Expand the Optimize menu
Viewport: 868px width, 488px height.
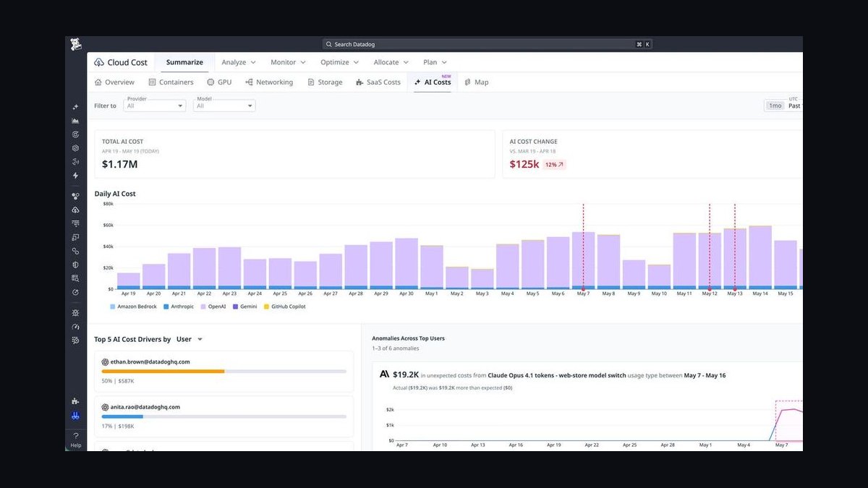point(340,62)
